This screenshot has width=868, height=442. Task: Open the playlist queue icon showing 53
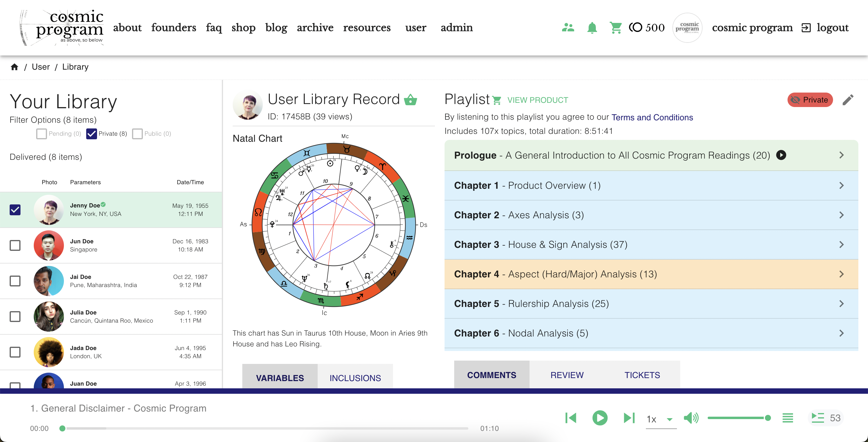pos(826,418)
